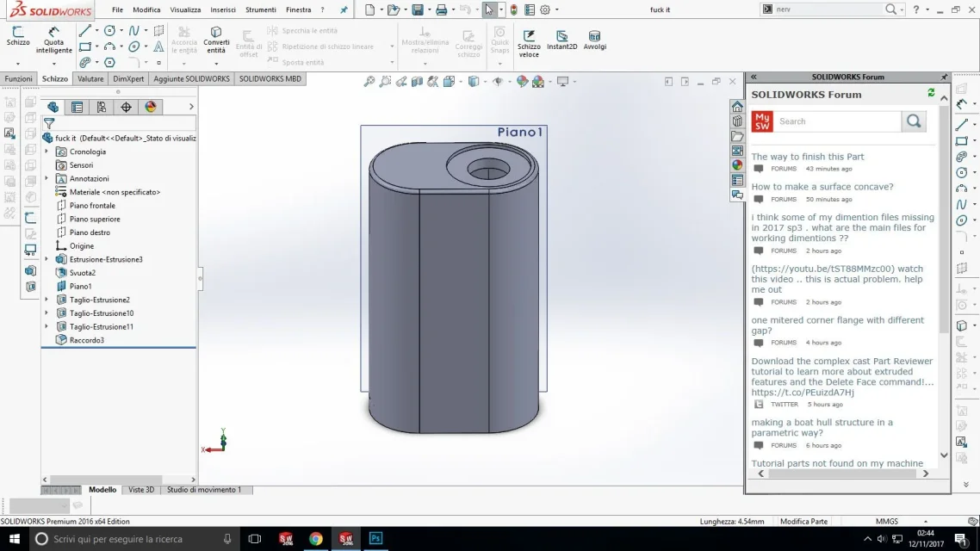Click the feature tree filter funnel icon
The width and height of the screenshot is (980, 551).
49,123
